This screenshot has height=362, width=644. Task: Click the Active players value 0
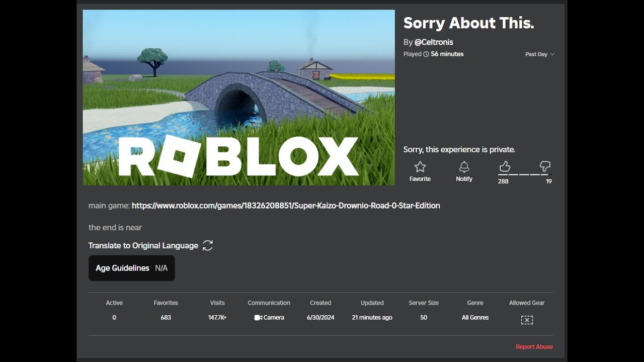coord(114,318)
